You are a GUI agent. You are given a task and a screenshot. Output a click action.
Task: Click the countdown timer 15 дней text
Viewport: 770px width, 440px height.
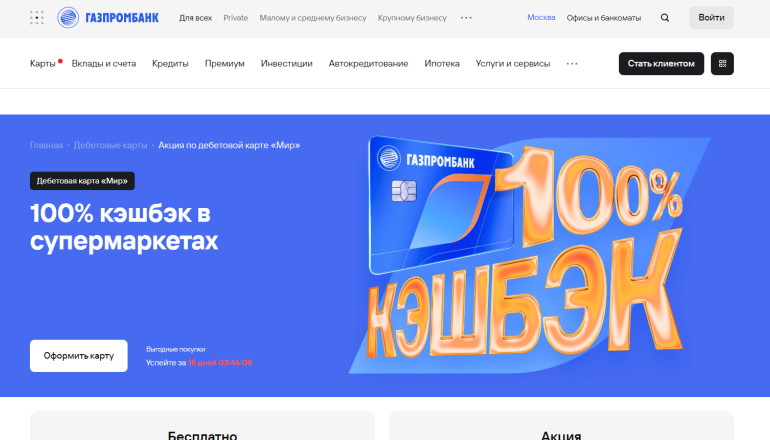click(220, 363)
